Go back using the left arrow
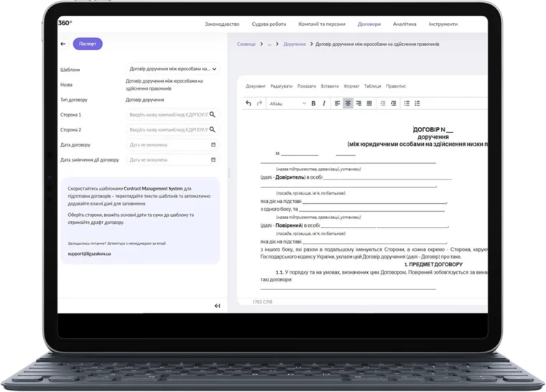 tap(63, 44)
